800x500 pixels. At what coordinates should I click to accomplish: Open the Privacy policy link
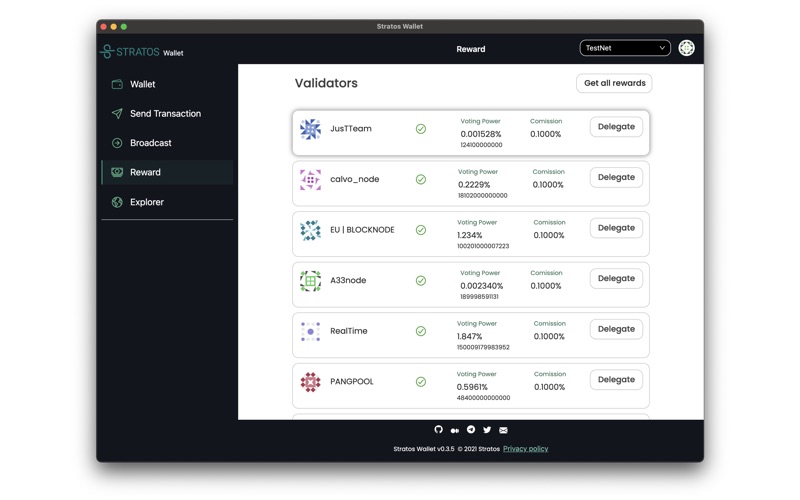click(526, 448)
